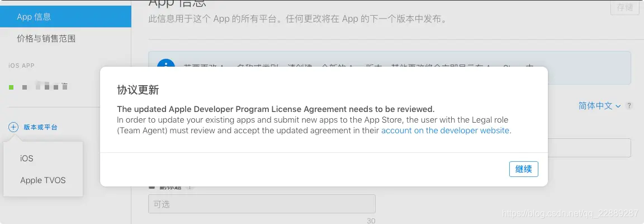Open the account on the developer website link
This screenshot has height=224, width=644.
445,130
